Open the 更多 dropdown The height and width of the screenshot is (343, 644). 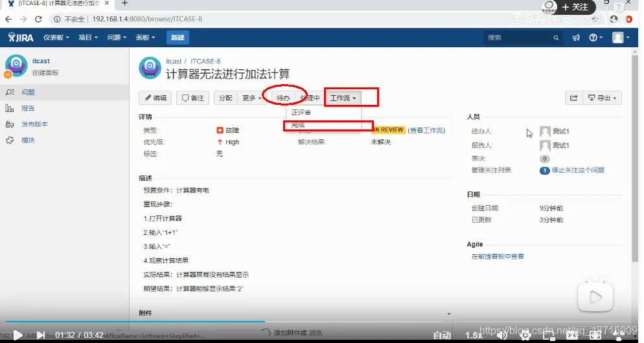point(251,98)
